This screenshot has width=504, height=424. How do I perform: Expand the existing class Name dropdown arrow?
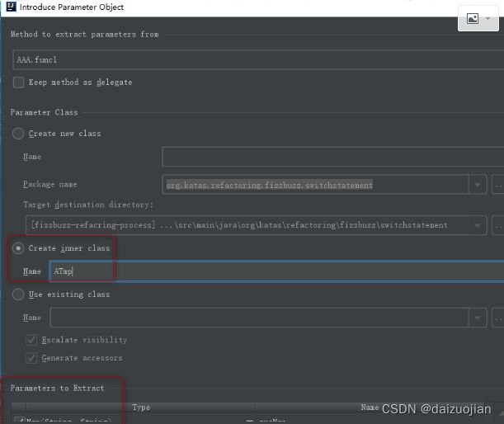(478, 318)
